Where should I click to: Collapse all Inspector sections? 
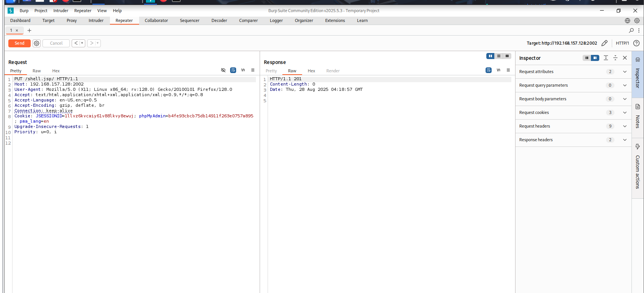point(615,58)
